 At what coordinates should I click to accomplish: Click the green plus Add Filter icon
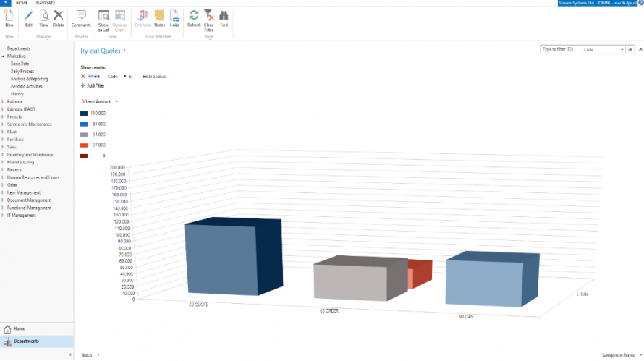click(83, 86)
